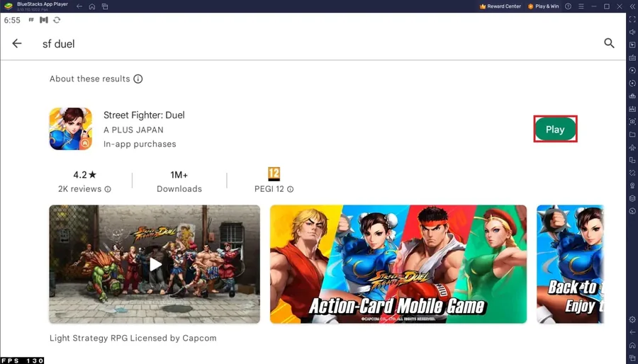Click A PLUS JAPAN developer name
This screenshot has width=638, height=364.
pos(133,130)
